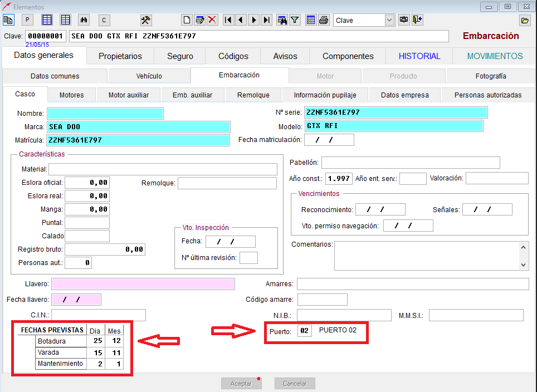Image resolution: width=537 pixels, height=392 pixels.
Task: Create a new record with blank page icon
Action: pyautogui.click(x=187, y=20)
